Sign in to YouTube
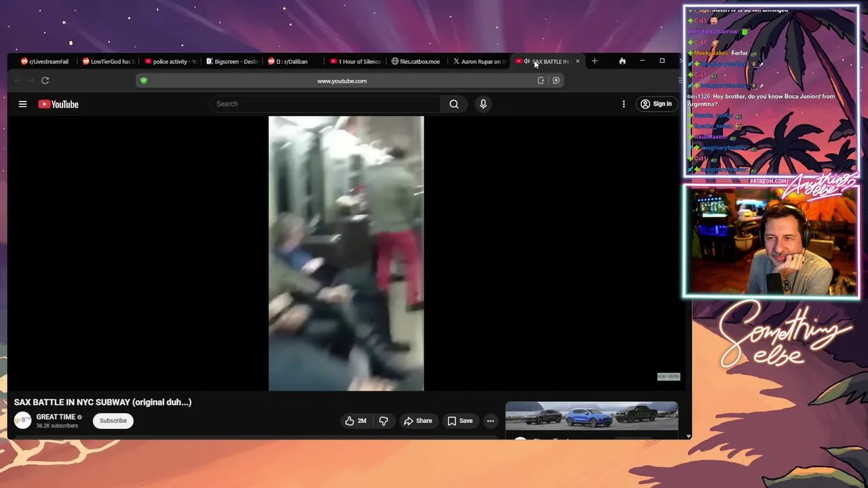 tap(656, 104)
